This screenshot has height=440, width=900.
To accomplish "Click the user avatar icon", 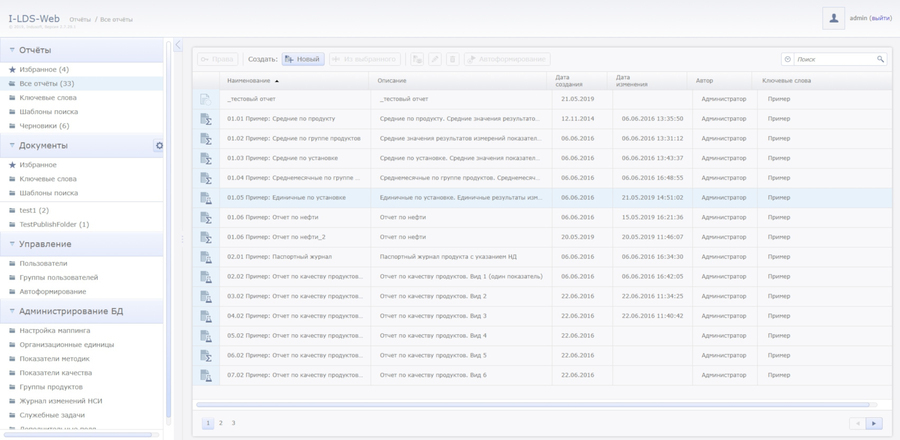I will tap(833, 18).
